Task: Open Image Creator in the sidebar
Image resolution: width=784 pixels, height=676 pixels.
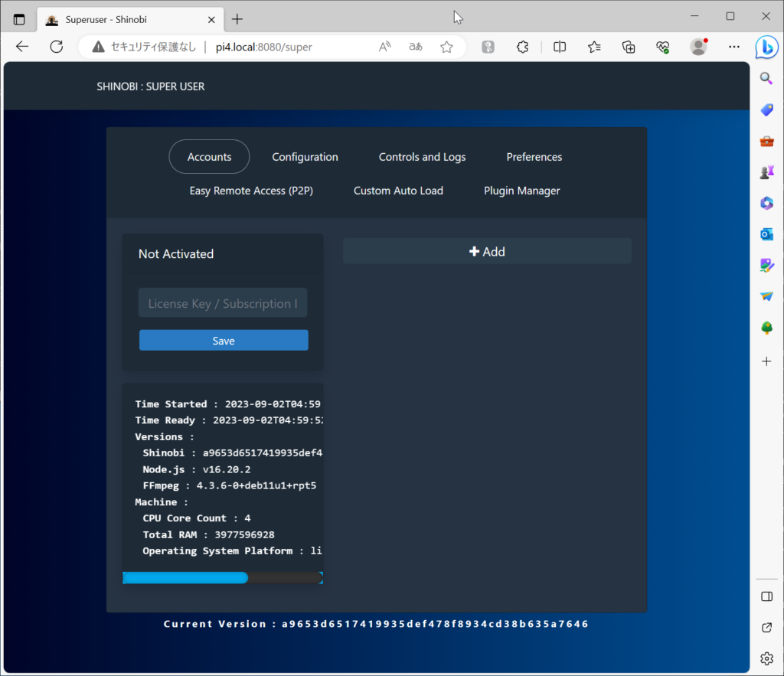Action: [x=766, y=266]
